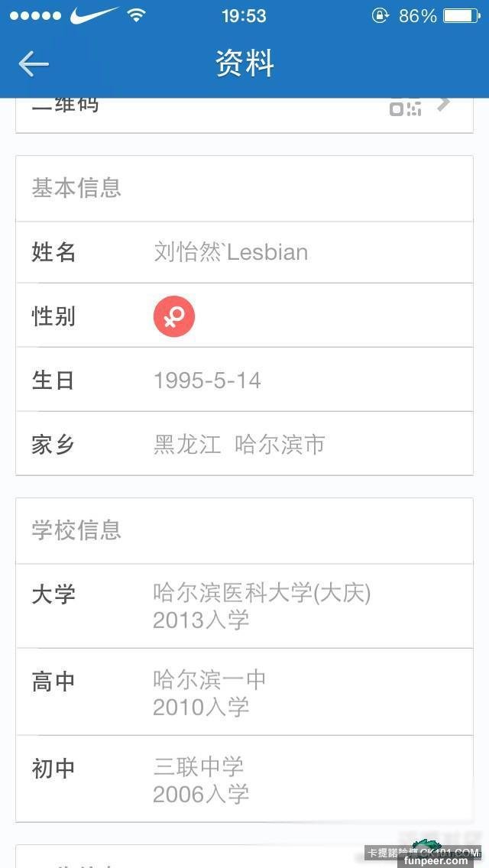Select the 生日 birthday row 1995-5-14
489x868 pixels.
(244, 380)
